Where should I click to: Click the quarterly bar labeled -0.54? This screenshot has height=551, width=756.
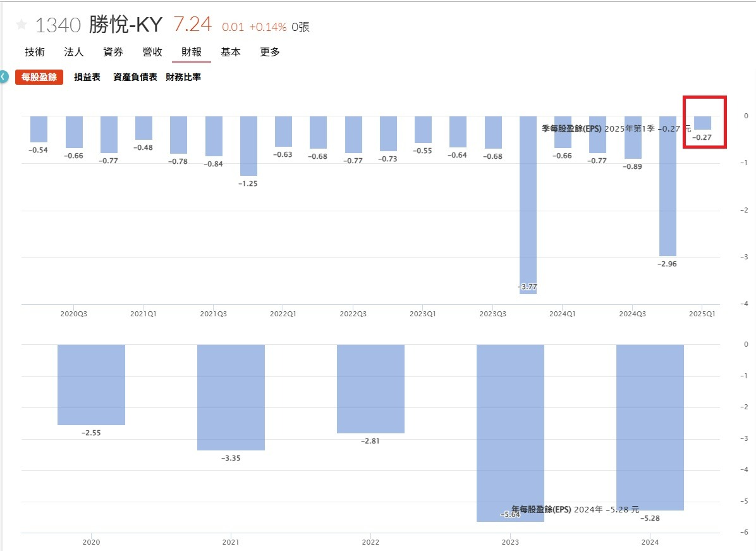coord(39,129)
